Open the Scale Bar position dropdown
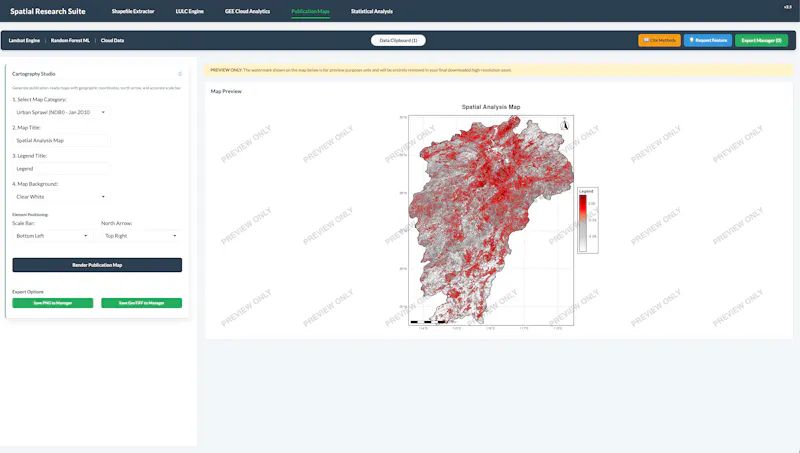 (x=52, y=236)
